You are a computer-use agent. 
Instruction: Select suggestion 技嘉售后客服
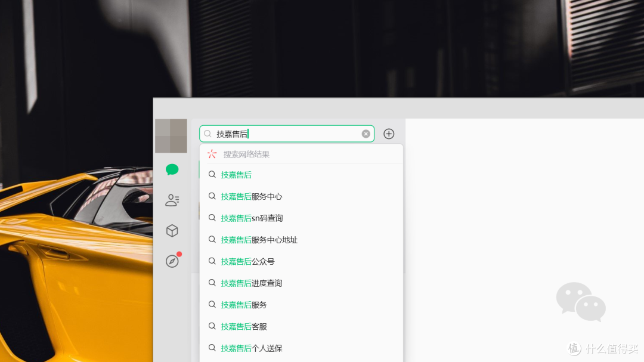click(302, 327)
